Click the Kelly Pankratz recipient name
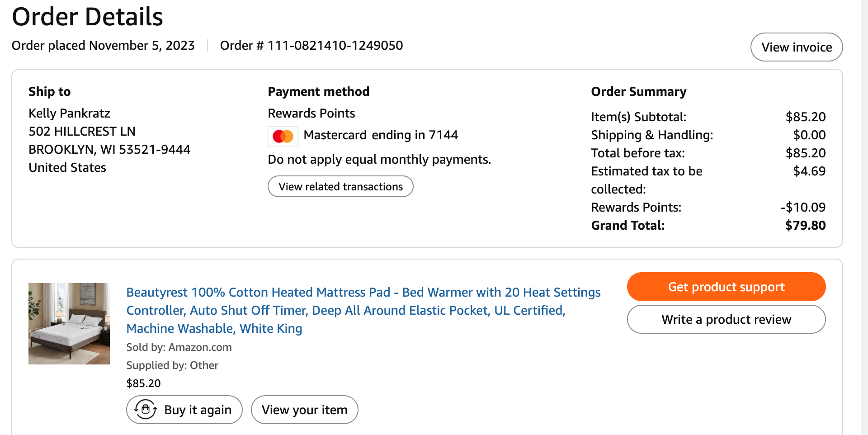 69,113
